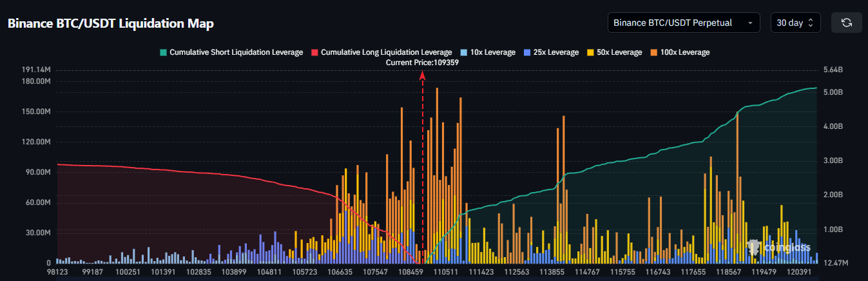Click the 3.00B right axis label
Screen dimensions: 868x281
pyautogui.click(x=833, y=160)
